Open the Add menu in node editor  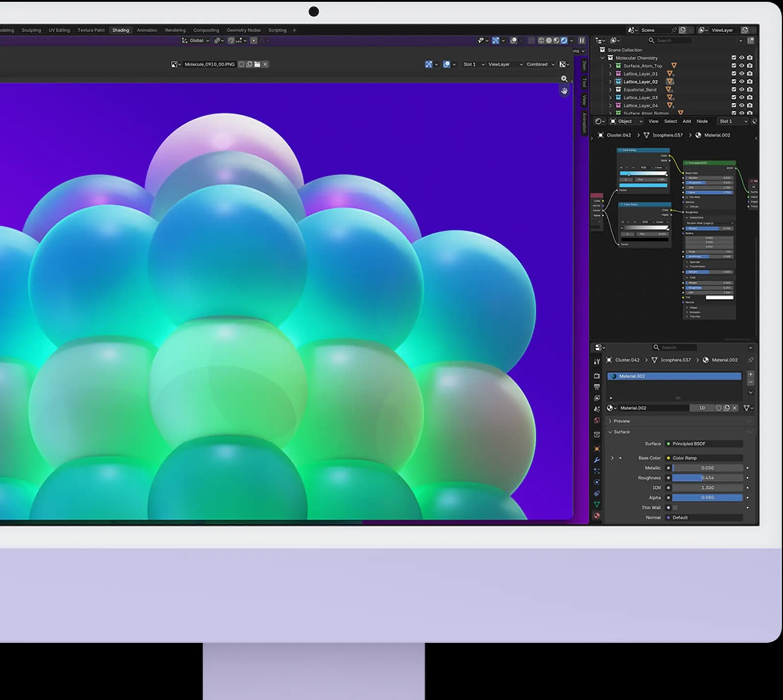(687, 121)
